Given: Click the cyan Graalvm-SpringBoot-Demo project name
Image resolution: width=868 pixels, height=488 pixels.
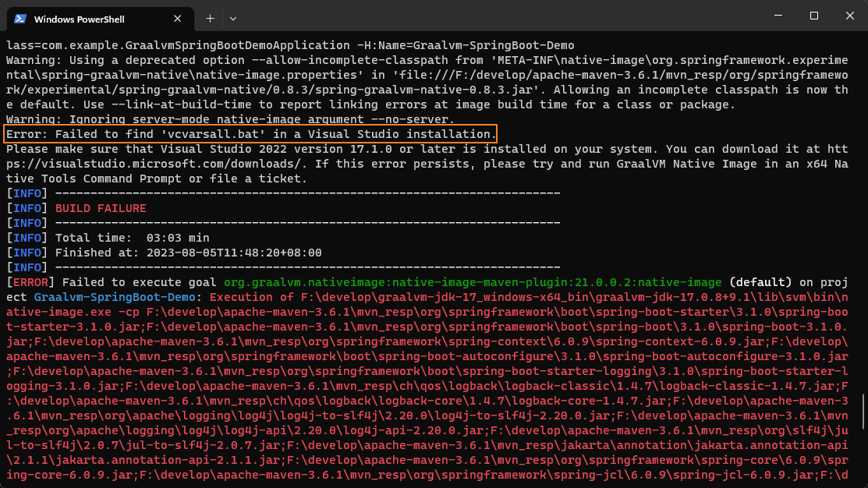Looking at the screenshot, I should point(115,297).
